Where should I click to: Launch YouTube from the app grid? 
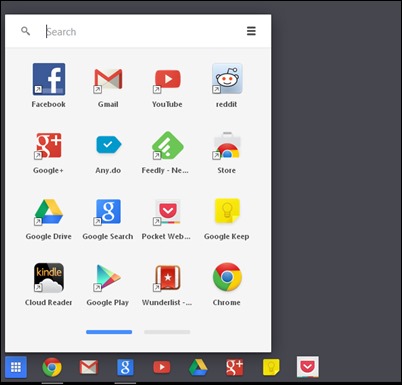pos(167,80)
